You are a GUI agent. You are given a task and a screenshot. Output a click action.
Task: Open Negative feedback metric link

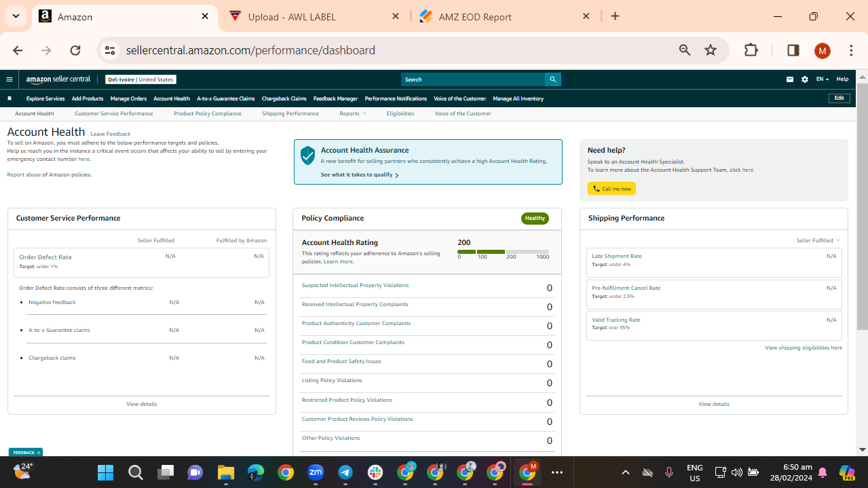[52, 302]
